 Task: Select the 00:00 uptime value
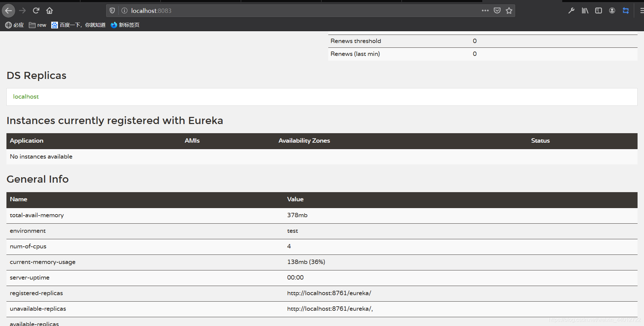pyautogui.click(x=295, y=278)
